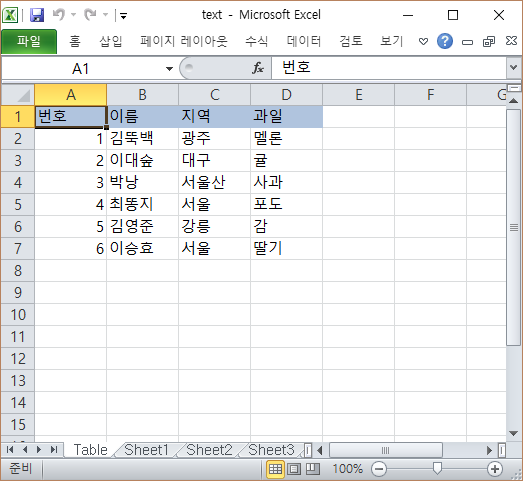Click the Redo arrow icon

[90, 15]
